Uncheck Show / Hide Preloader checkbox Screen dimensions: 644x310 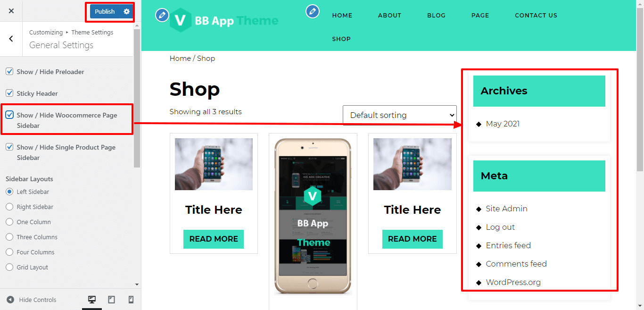tap(9, 72)
